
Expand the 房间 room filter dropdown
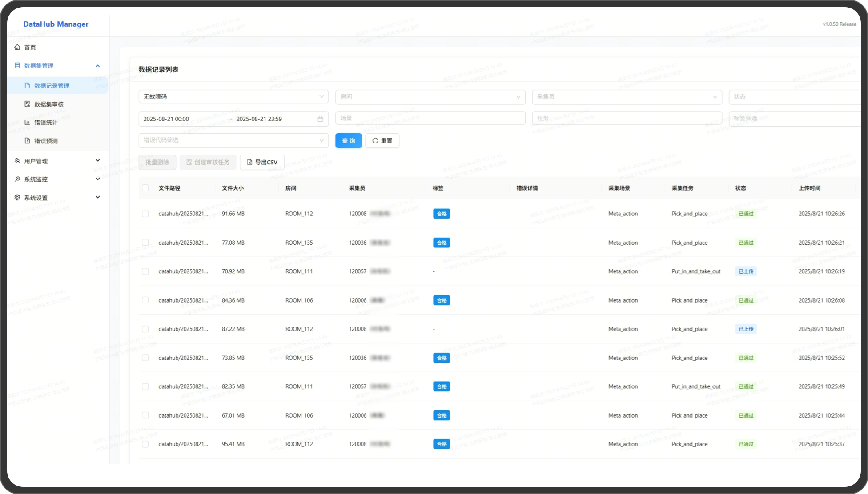tap(430, 96)
